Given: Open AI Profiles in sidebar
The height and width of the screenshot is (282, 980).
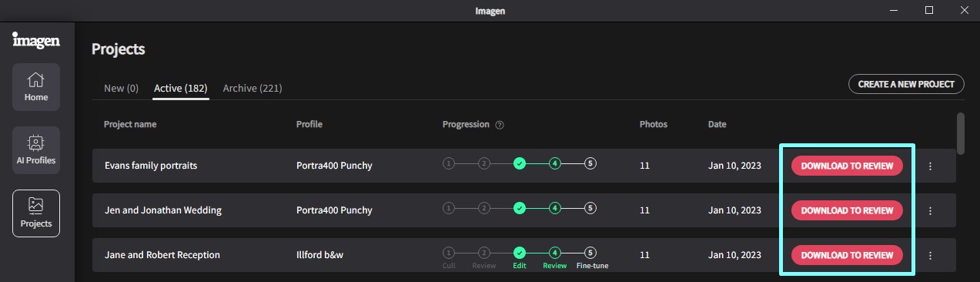Looking at the screenshot, I should [36, 149].
